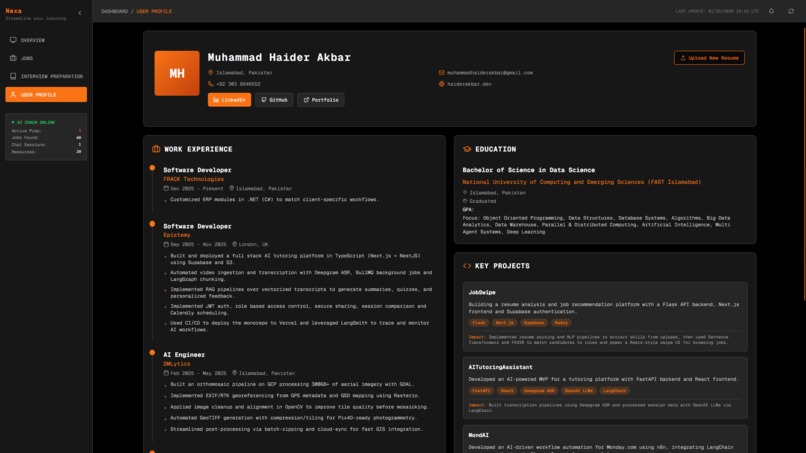Click the Upload New Resume button

click(x=709, y=58)
